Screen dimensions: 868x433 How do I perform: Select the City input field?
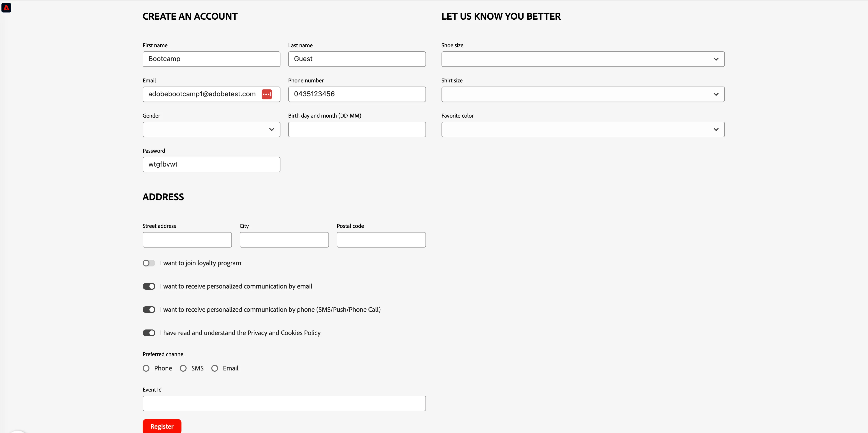[x=284, y=240]
